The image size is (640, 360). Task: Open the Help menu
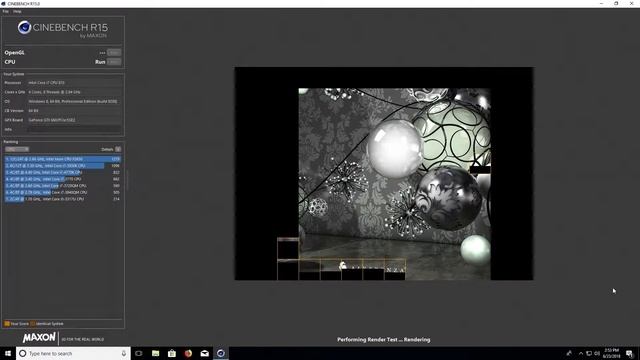17,11
